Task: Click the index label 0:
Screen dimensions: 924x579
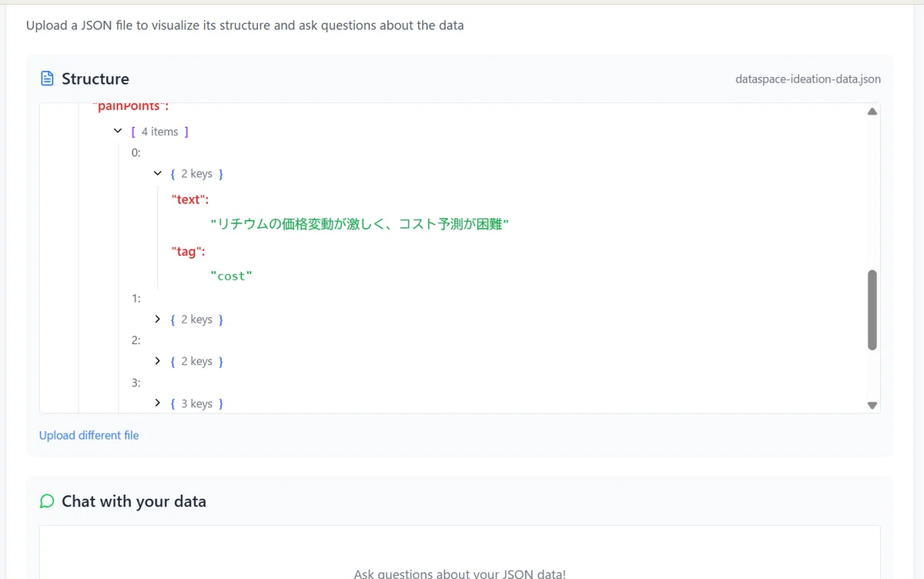Action: click(x=136, y=152)
